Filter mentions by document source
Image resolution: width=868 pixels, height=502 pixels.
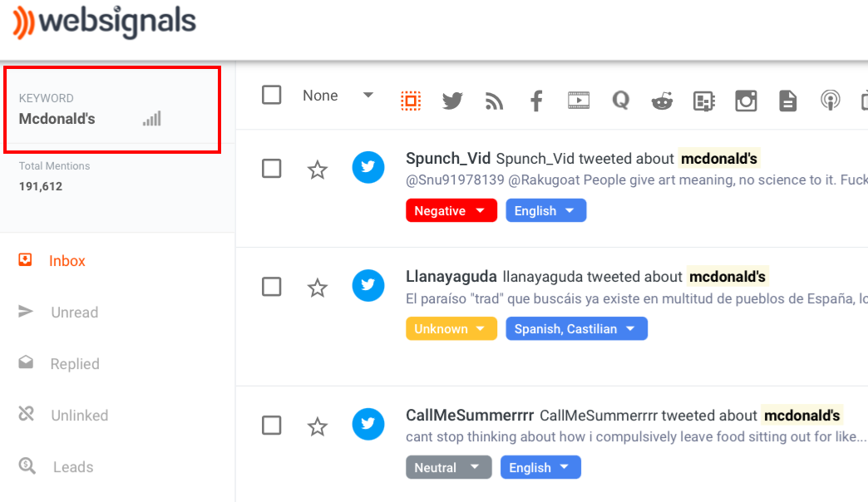pyautogui.click(x=787, y=101)
